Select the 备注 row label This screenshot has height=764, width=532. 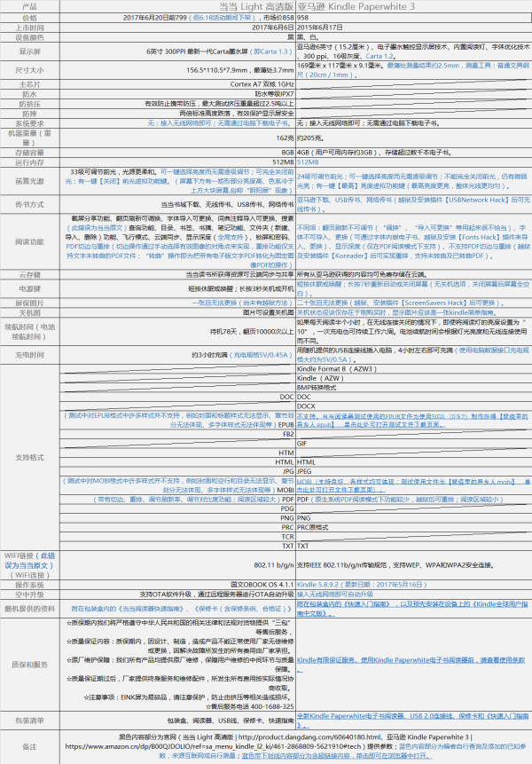point(29,746)
